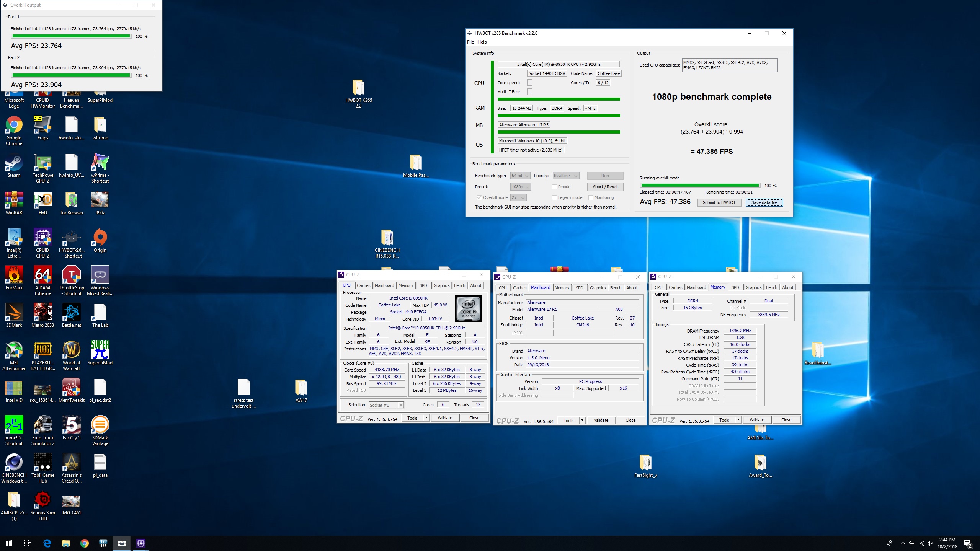980x551 pixels.
Task: Open the Origin desktop shortcut
Action: point(100,241)
